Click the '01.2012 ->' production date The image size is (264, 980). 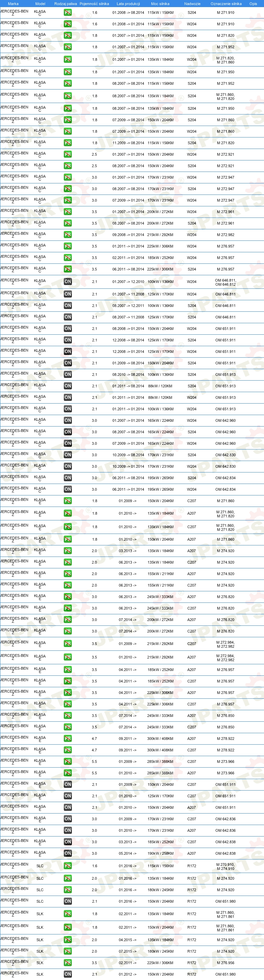point(127,974)
